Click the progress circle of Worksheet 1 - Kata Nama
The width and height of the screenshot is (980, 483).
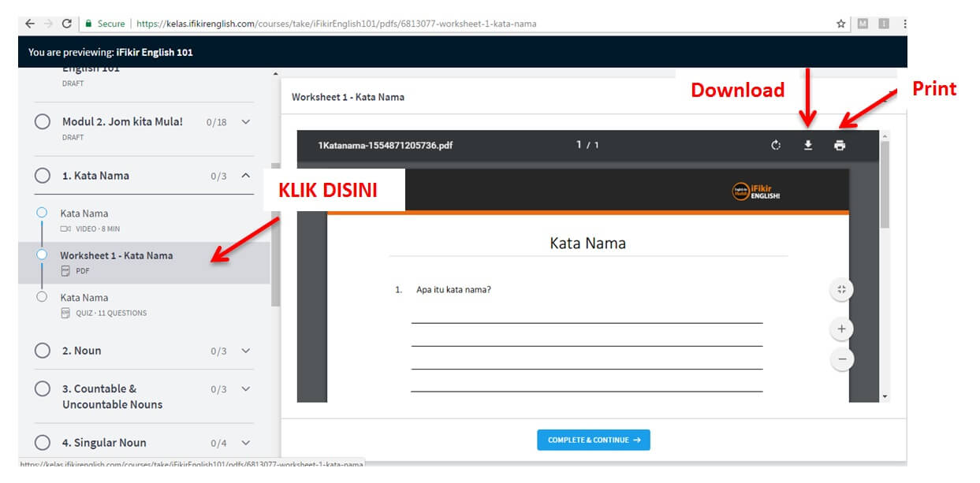click(42, 255)
